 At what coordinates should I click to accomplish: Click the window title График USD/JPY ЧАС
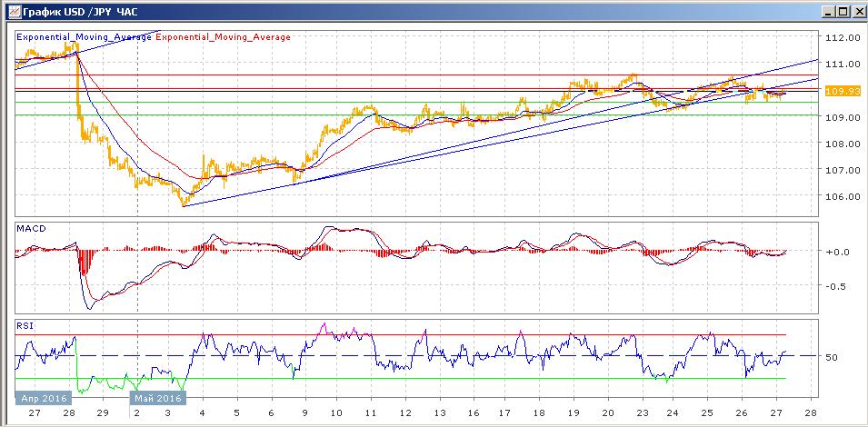click(80, 12)
